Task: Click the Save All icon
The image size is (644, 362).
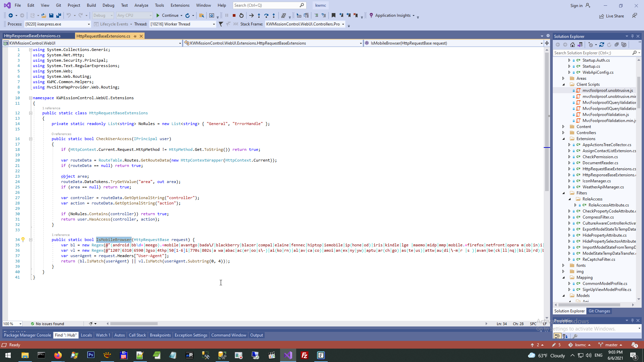Action: [59, 15]
